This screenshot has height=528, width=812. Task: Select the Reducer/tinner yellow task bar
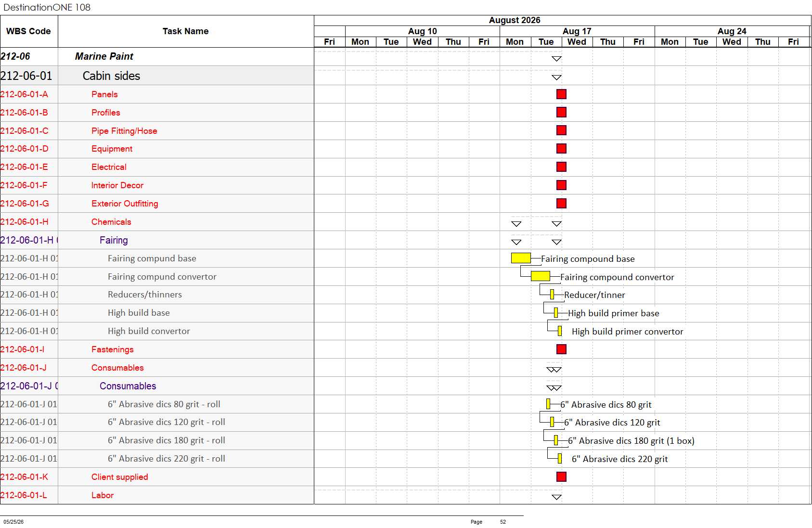click(x=552, y=295)
